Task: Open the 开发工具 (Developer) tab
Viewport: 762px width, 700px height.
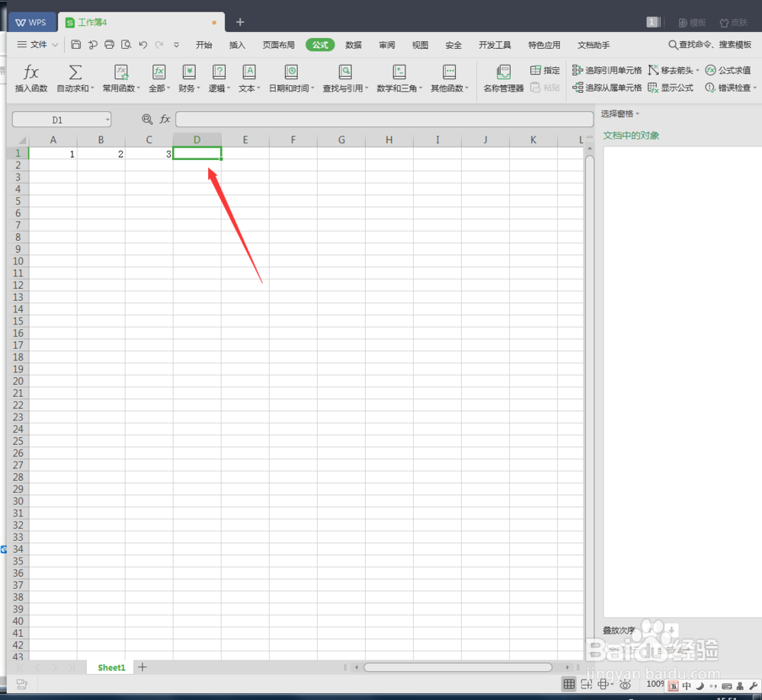Action: (x=495, y=45)
